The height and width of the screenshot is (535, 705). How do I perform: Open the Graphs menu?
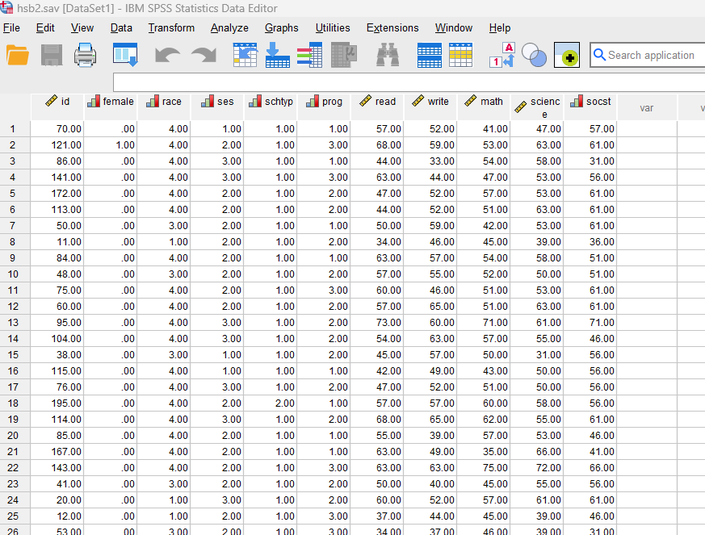click(x=281, y=28)
